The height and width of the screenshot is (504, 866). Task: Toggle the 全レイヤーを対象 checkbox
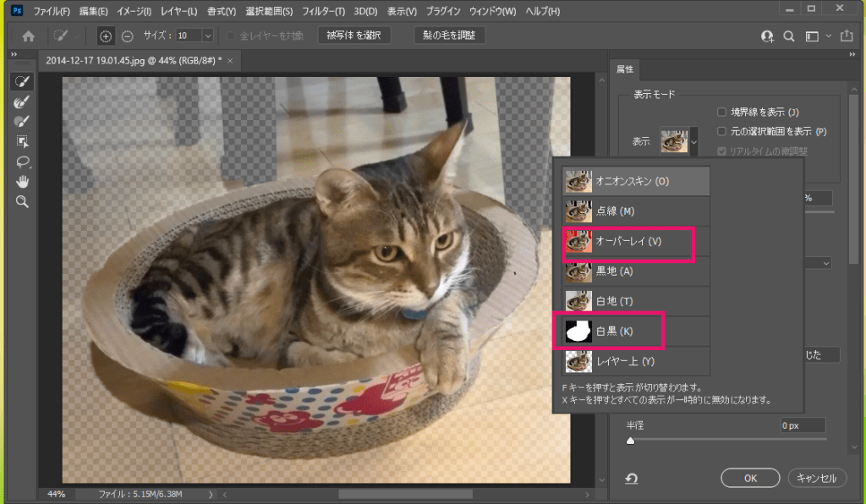click(232, 36)
